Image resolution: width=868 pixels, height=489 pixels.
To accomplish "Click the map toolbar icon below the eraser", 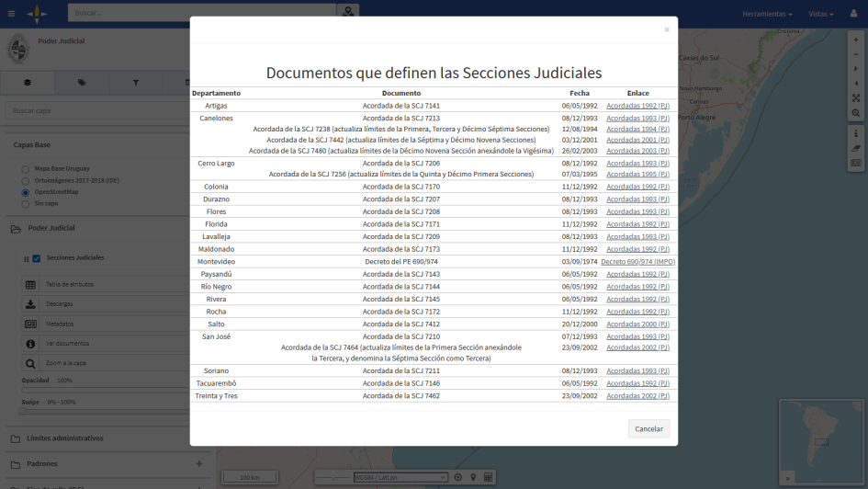I will point(856,163).
